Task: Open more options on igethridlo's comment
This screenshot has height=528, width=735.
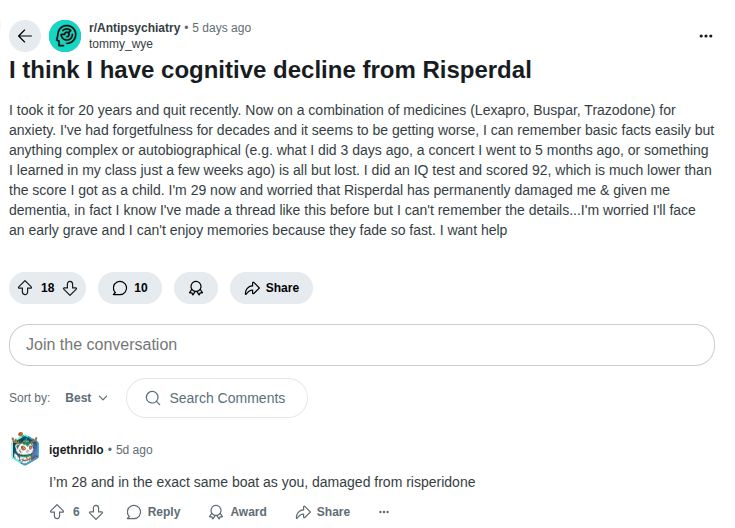Action: (x=384, y=512)
